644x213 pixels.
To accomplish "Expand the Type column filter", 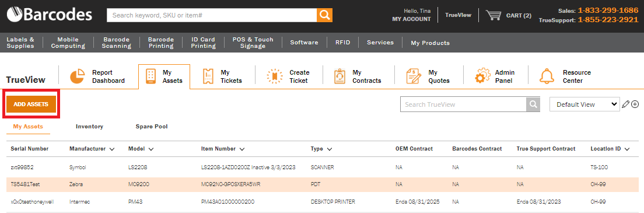I will 330,149.
